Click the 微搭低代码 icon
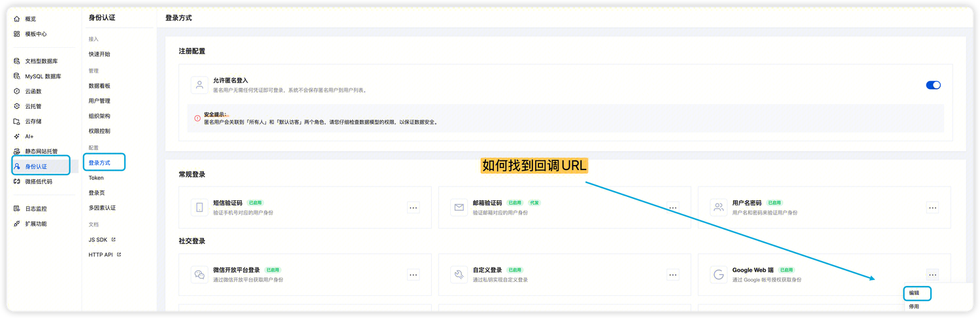This screenshot has height=318, width=980. pos(17,181)
